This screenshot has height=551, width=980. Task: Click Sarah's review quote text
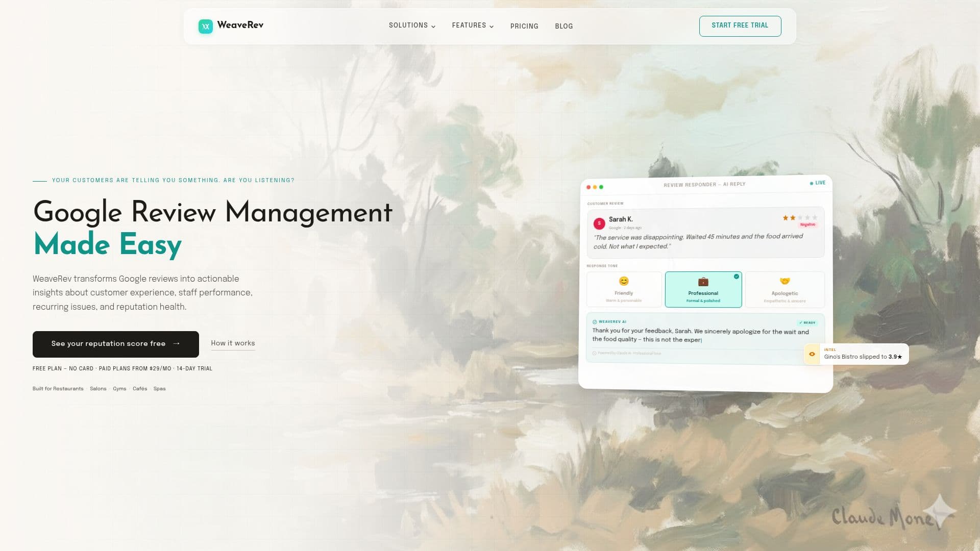698,241
